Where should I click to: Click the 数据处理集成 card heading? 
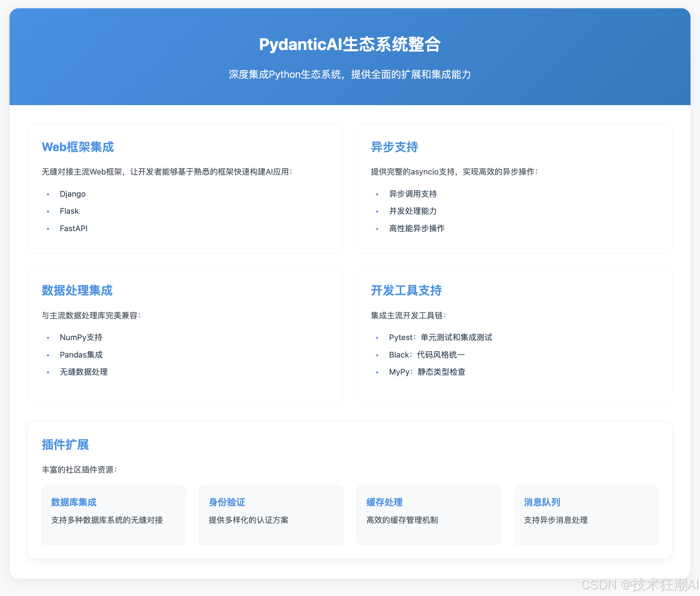point(77,291)
